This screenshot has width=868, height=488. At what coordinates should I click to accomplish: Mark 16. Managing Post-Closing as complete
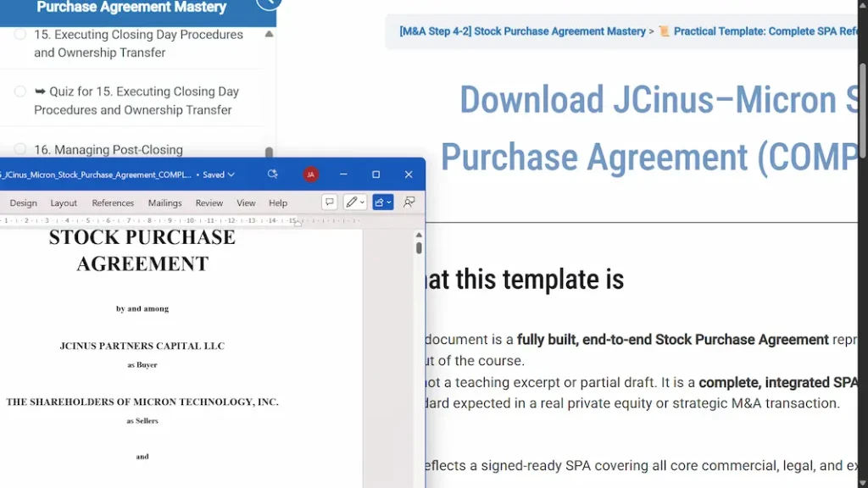(x=19, y=149)
